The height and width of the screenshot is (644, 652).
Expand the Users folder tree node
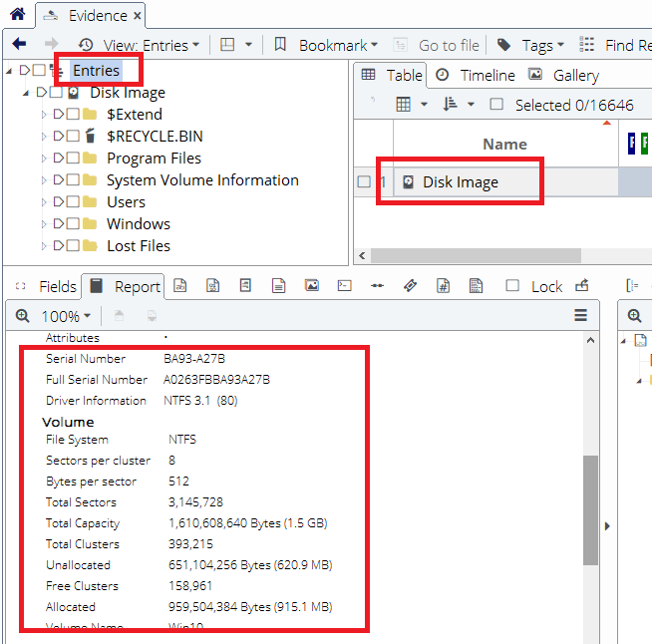click(x=44, y=202)
